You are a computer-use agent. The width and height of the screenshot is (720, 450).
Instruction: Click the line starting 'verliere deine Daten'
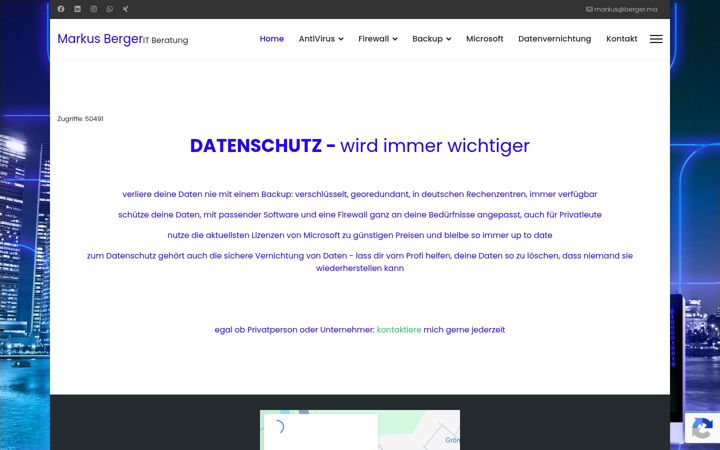click(360, 194)
